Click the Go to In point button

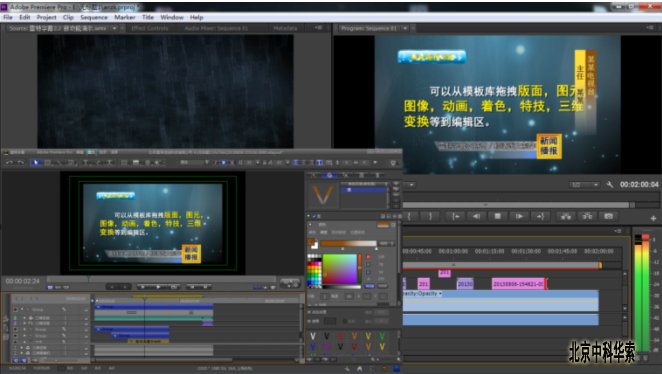[x=456, y=216]
